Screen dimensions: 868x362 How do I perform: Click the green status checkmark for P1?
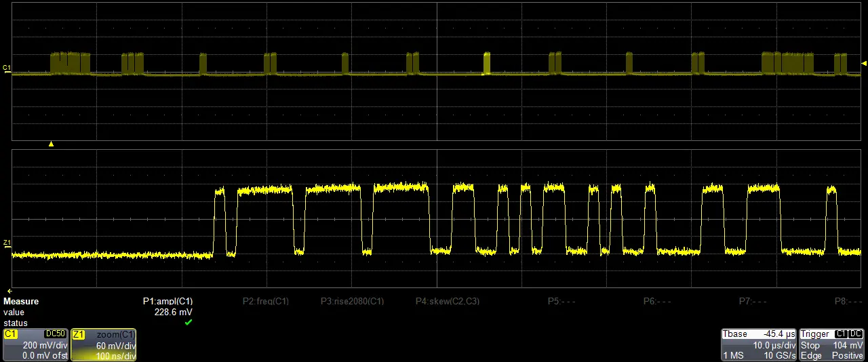pyautogui.click(x=189, y=323)
